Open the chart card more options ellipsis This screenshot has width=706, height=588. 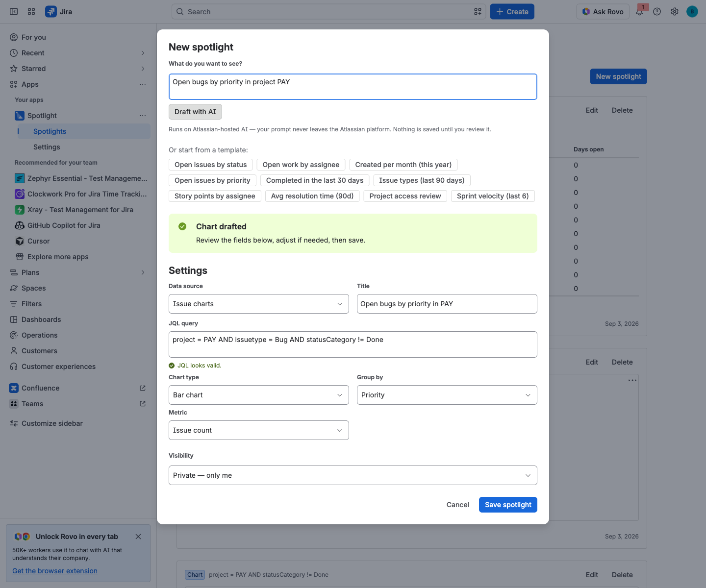(632, 380)
